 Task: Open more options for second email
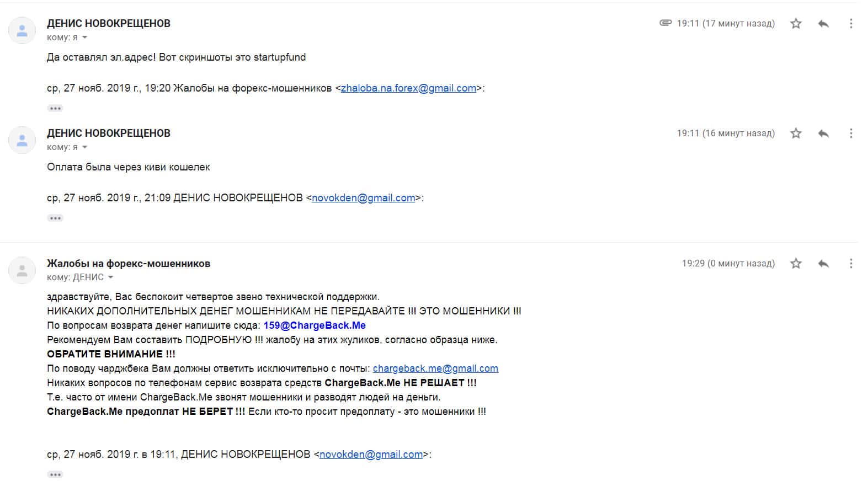coord(851,133)
